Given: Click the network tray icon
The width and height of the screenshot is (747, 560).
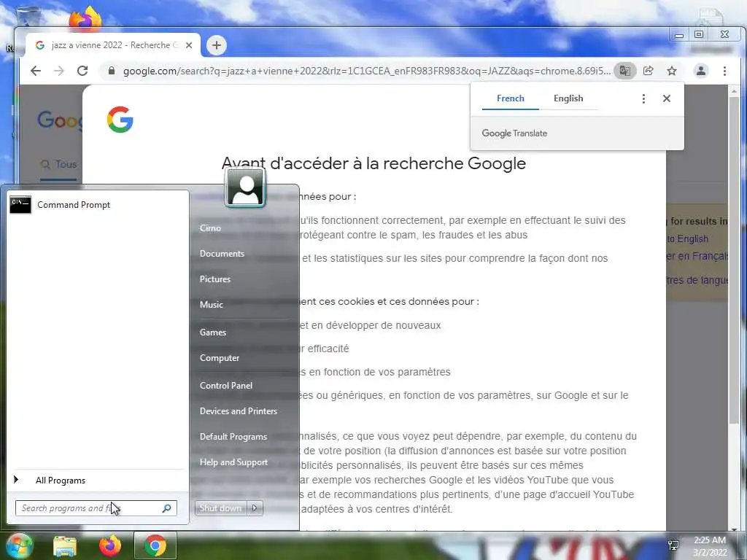Looking at the screenshot, I should click(673, 545).
